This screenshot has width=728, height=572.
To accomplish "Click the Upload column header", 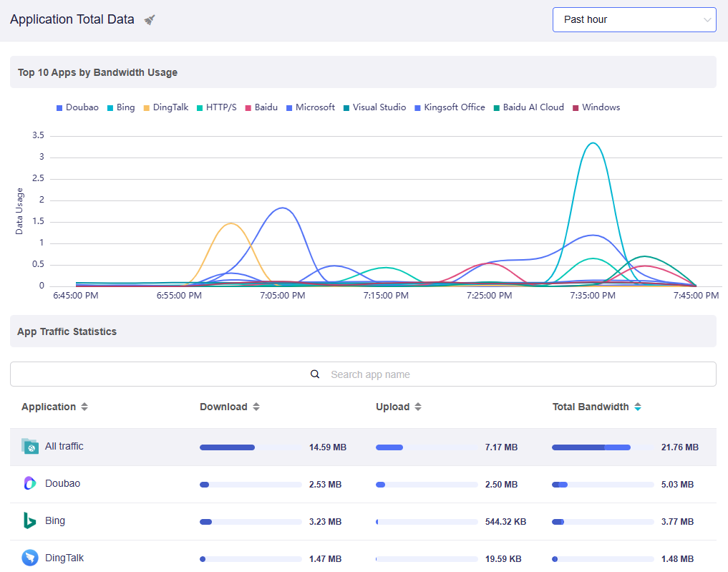I will click(392, 407).
